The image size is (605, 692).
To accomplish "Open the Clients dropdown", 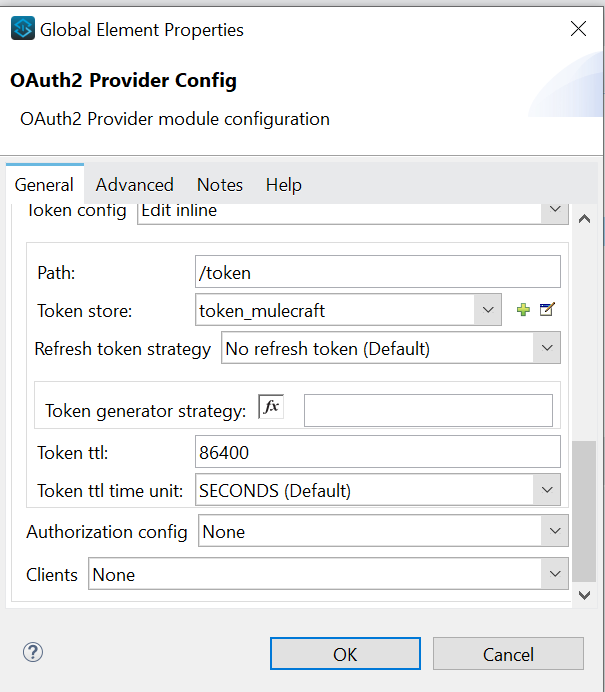I will click(x=554, y=574).
